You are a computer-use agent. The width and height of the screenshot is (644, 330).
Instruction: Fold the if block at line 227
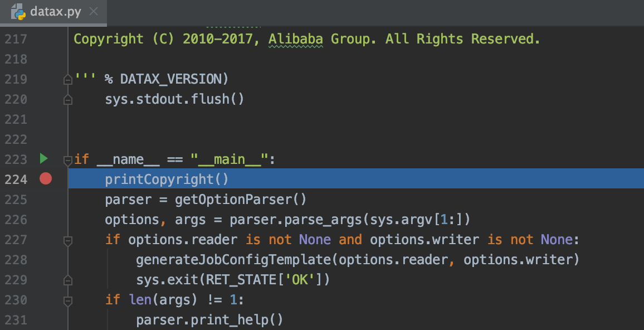click(x=68, y=240)
